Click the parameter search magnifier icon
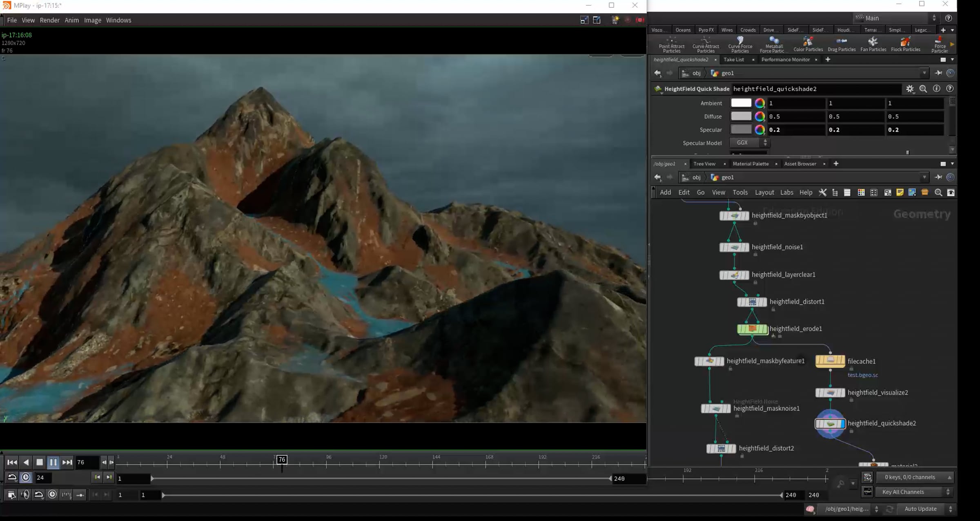Image resolution: width=980 pixels, height=521 pixels. coord(923,89)
